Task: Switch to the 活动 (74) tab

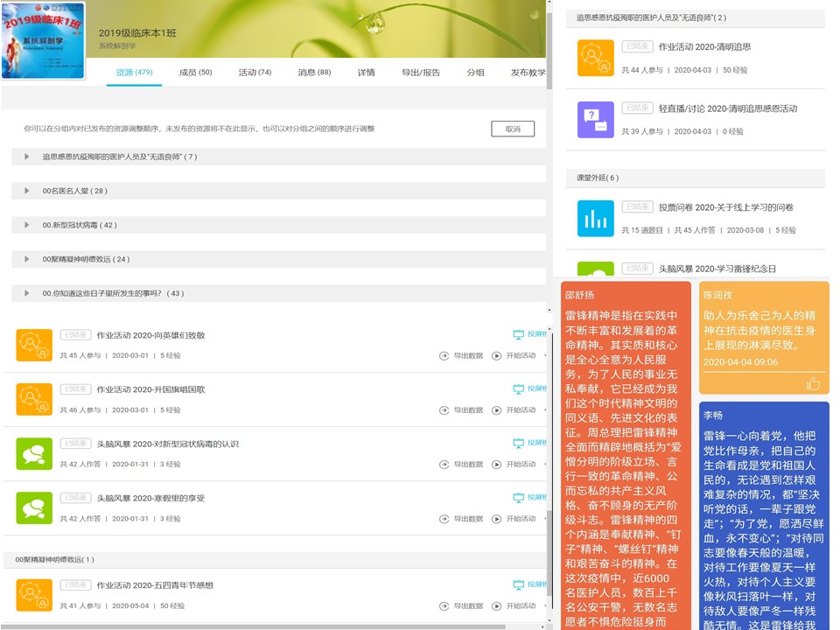Action: coord(254,73)
